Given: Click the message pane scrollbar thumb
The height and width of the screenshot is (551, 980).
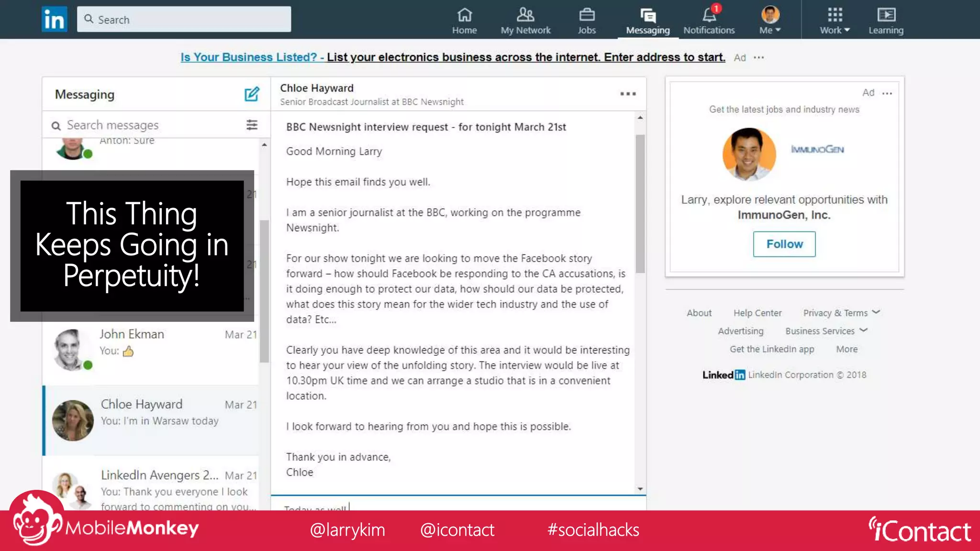Looking at the screenshot, I should click(640, 204).
